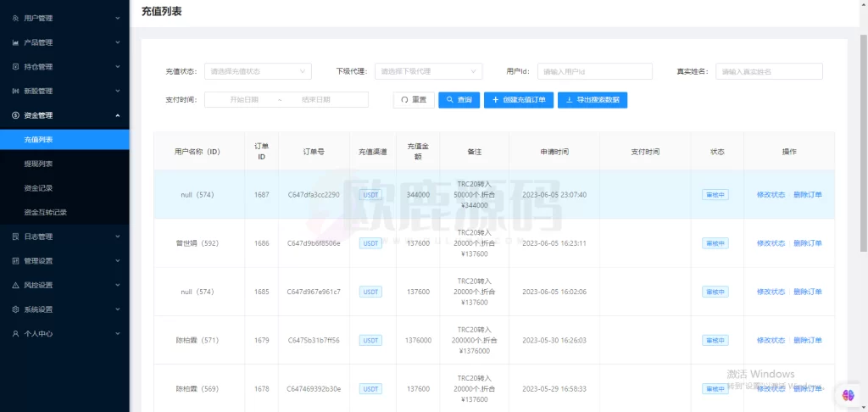The height and width of the screenshot is (412, 868).
Task: Click order number C647d9b6f8506e
Action: pyautogui.click(x=314, y=243)
